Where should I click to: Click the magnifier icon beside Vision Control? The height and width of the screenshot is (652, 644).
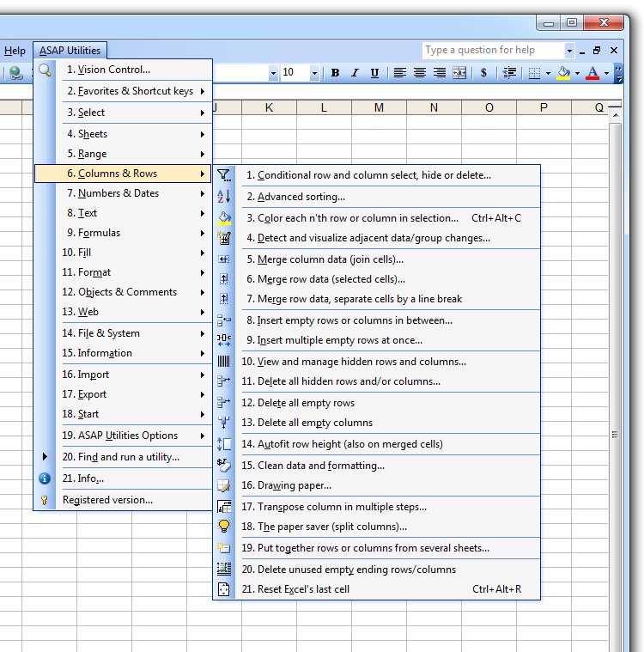[x=45, y=70]
